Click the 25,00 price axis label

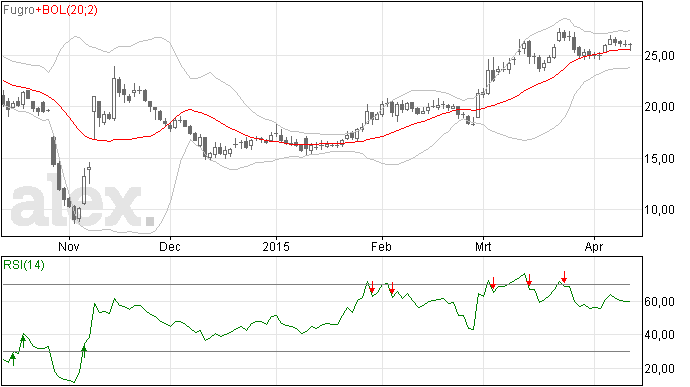pyautogui.click(x=659, y=56)
